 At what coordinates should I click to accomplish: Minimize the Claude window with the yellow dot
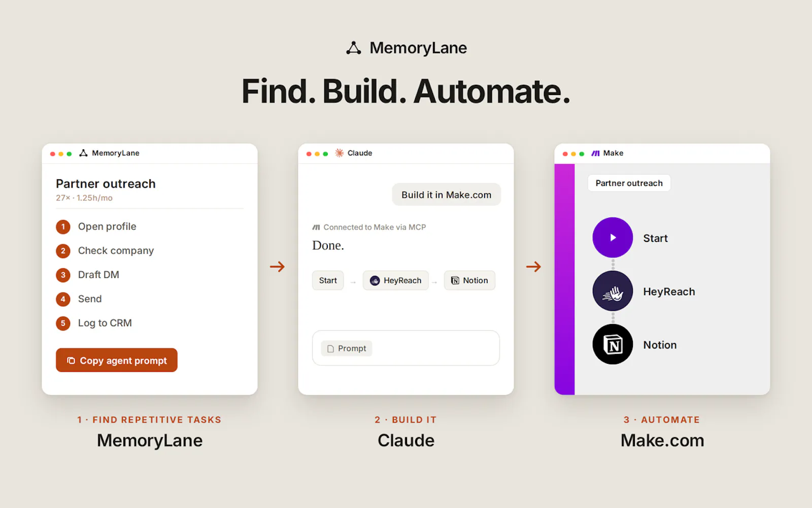tap(317, 153)
